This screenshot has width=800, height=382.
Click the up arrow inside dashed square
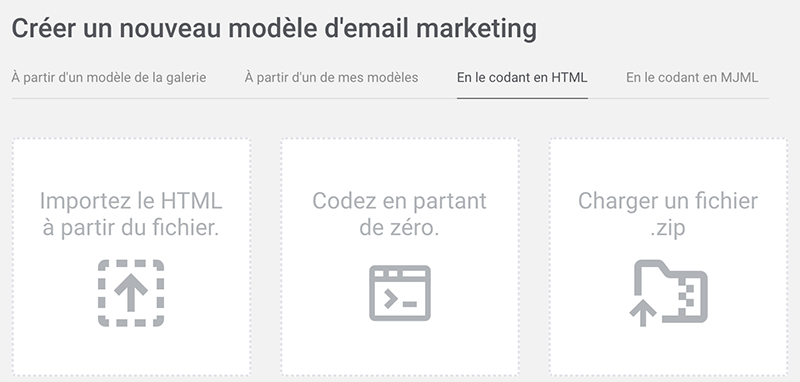coord(131,292)
